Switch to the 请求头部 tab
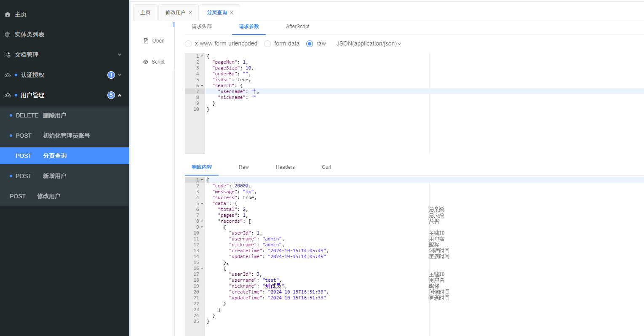The image size is (644, 336). [x=202, y=27]
